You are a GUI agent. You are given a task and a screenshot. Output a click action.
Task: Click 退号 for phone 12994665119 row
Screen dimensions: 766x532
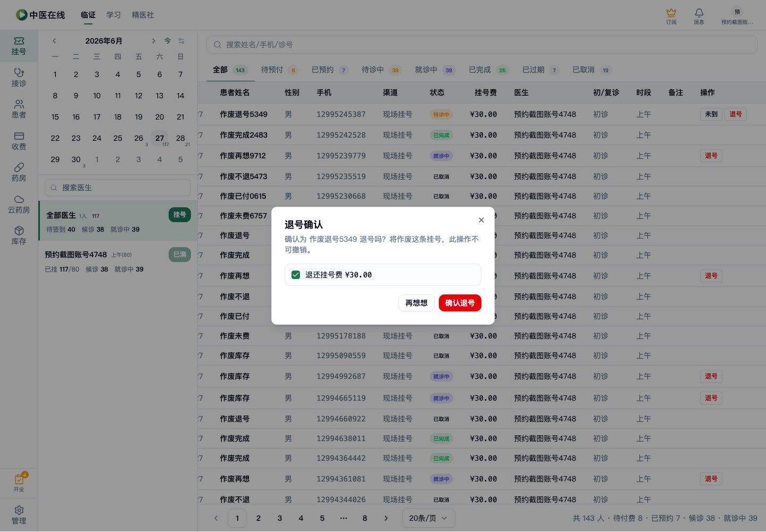click(x=711, y=398)
